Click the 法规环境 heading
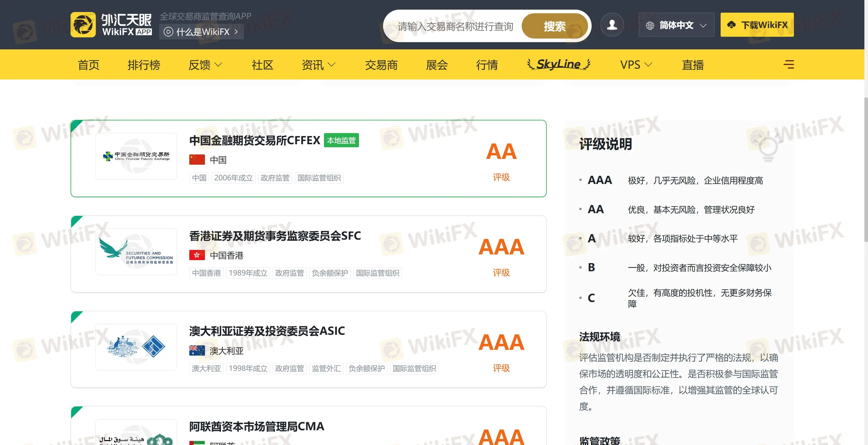This screenshot has height=445, width=868. pyautogui.click(x=599, y=337)
